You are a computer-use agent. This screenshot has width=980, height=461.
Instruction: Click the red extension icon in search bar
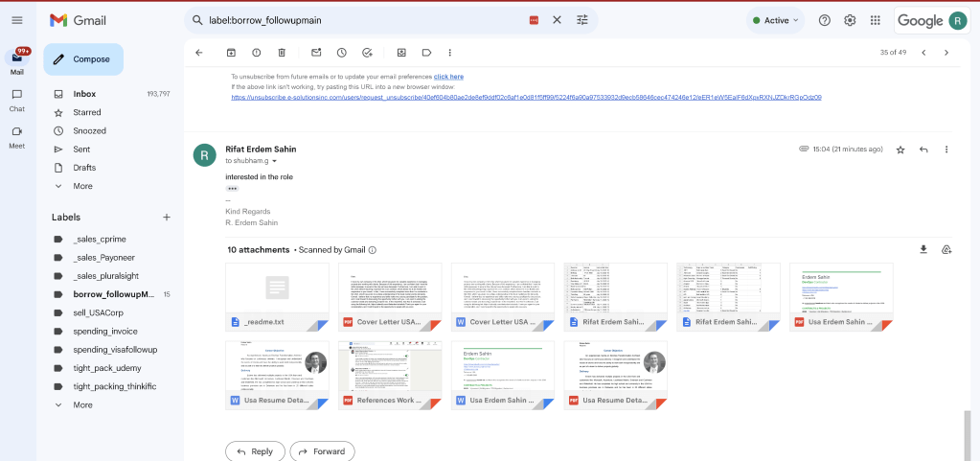(x=534, y=20)
